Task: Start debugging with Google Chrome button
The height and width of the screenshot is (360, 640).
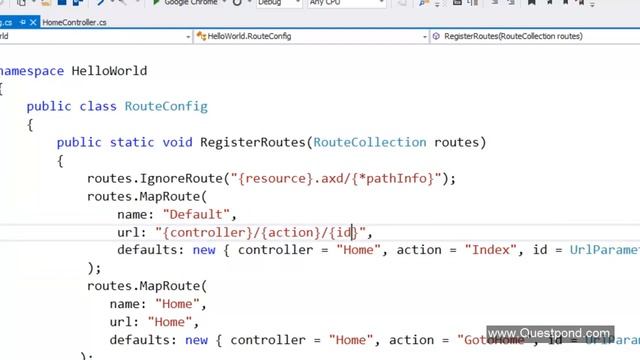Action: pyautogui.click(x=186, y=2)
